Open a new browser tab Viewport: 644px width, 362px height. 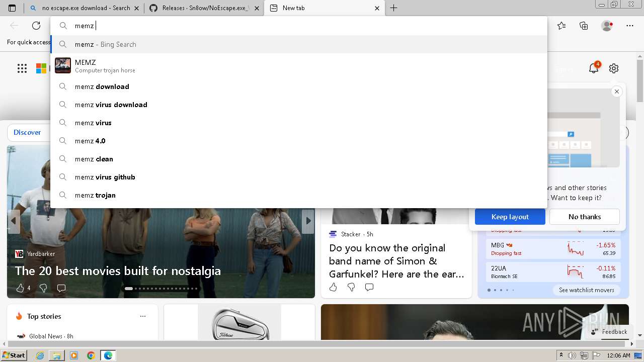point(394,8)
